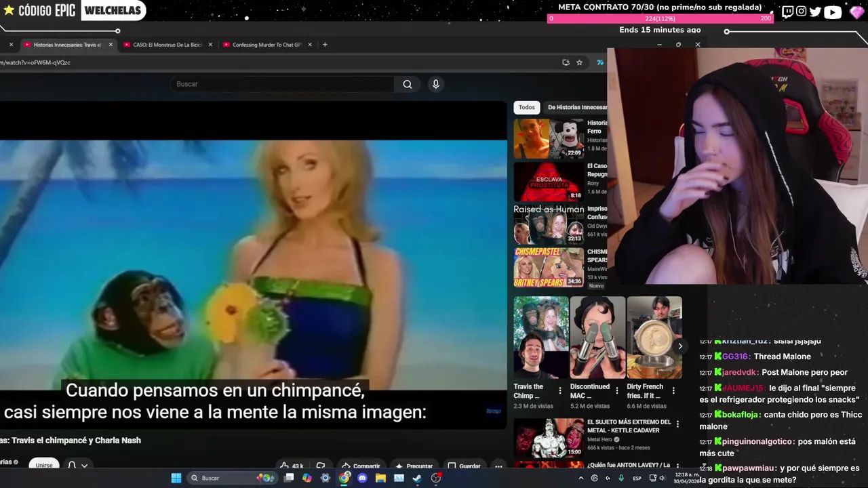Select the Todos filter chip

click(527, 107)
